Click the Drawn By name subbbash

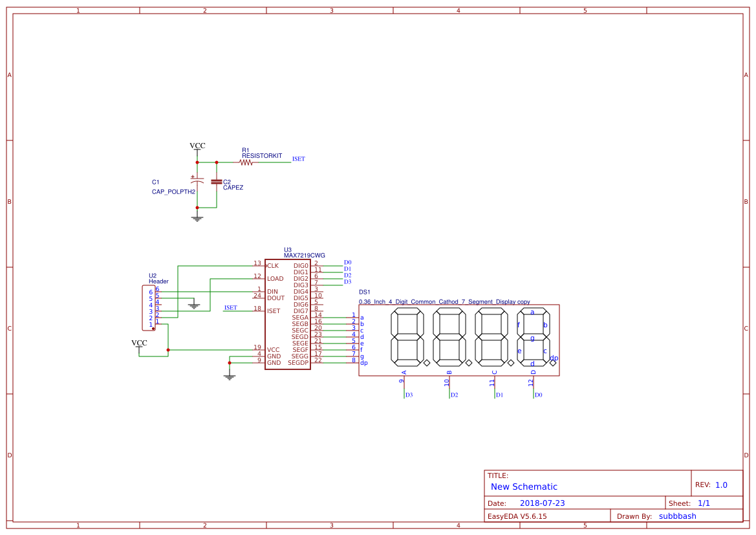677,516
